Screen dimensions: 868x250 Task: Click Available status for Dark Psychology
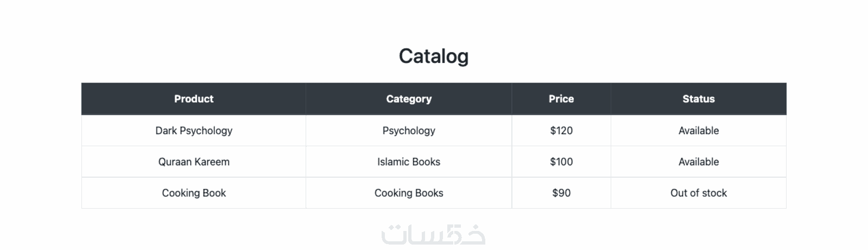click(698, 130)
